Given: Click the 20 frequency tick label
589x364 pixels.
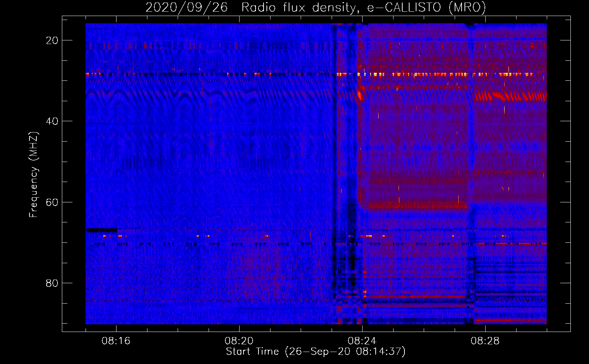Looking at the screenshot, I should pyautogui.click(x=52, y=40).
